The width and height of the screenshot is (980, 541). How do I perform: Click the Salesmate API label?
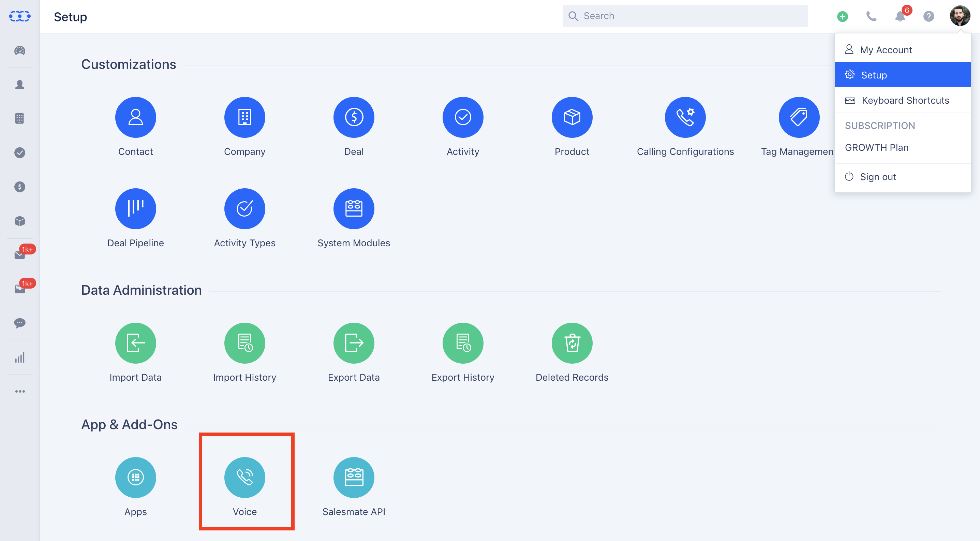354,511
